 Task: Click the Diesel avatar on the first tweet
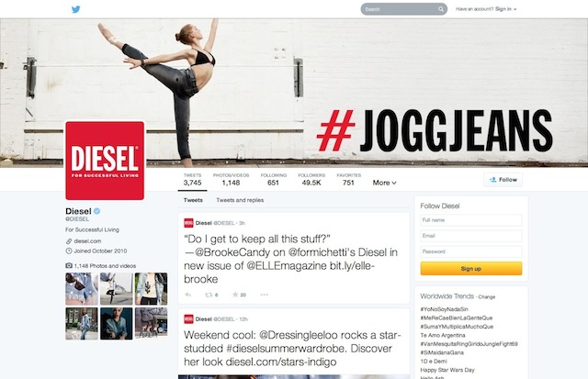188,223
